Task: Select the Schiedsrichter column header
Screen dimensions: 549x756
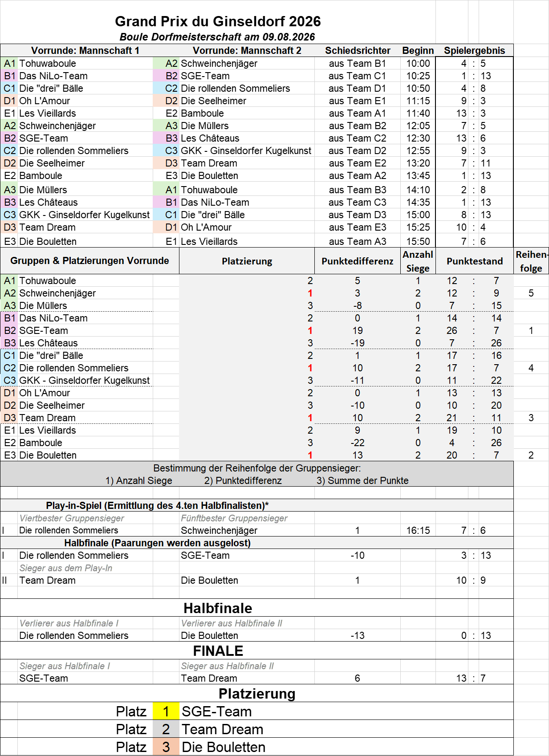Action: click(x=358, y=50)
